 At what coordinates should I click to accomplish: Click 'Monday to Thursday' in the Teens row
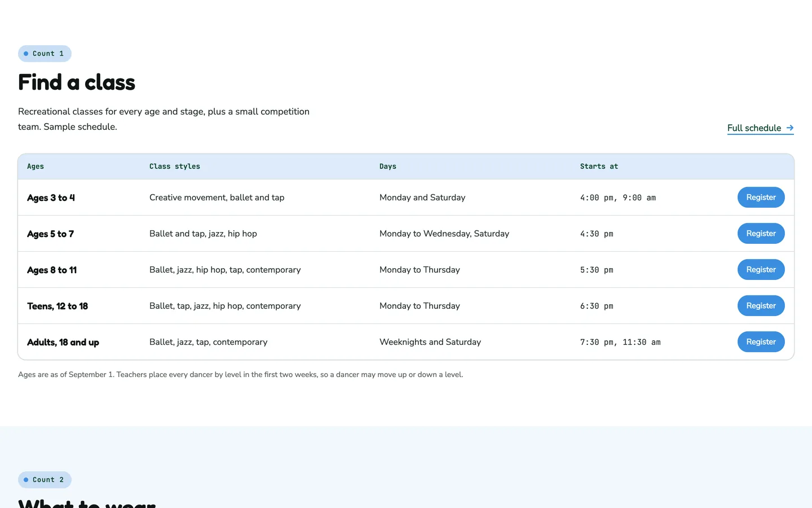coord(420,306)
